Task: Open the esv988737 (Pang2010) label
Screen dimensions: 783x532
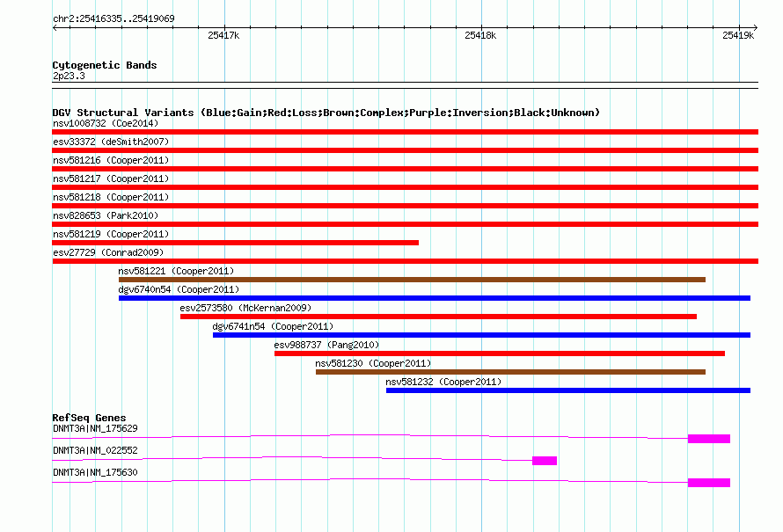Action: (x=326, y=345)
